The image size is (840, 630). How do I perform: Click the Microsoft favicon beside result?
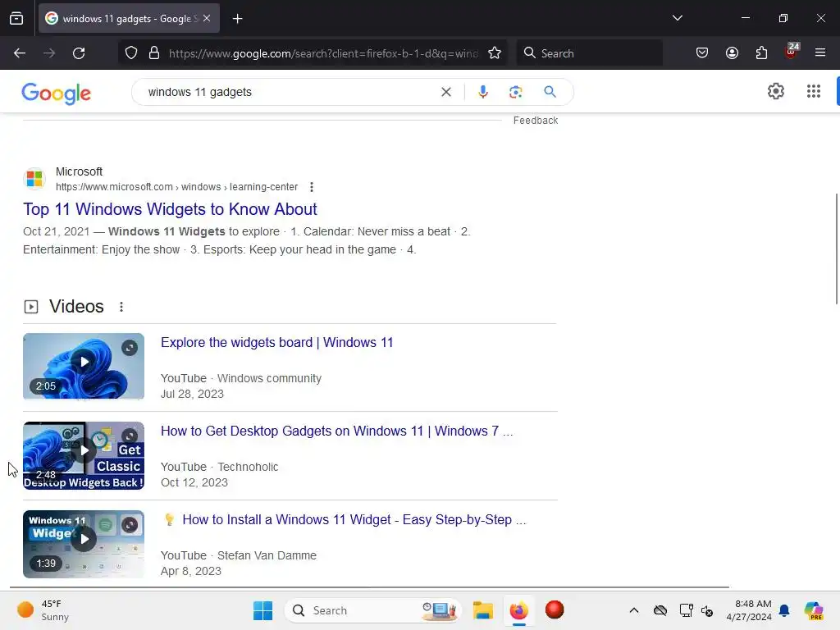coord(34,178)
